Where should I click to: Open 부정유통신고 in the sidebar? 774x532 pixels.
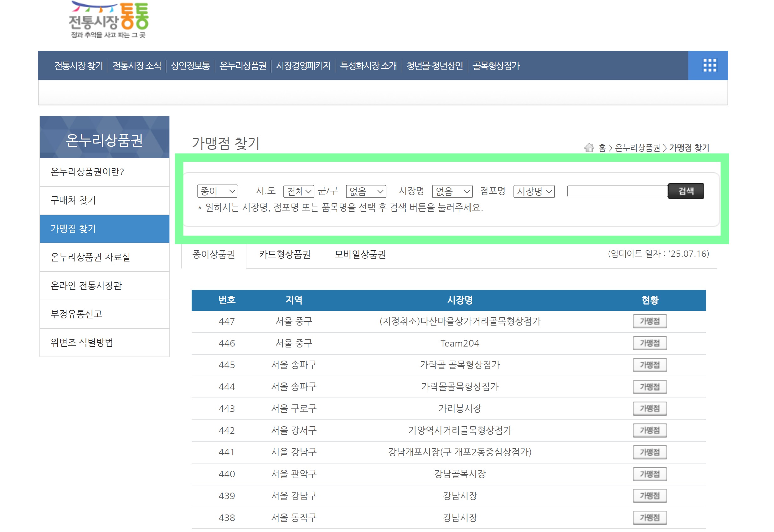pyautogui.click(x=76, y=314)
